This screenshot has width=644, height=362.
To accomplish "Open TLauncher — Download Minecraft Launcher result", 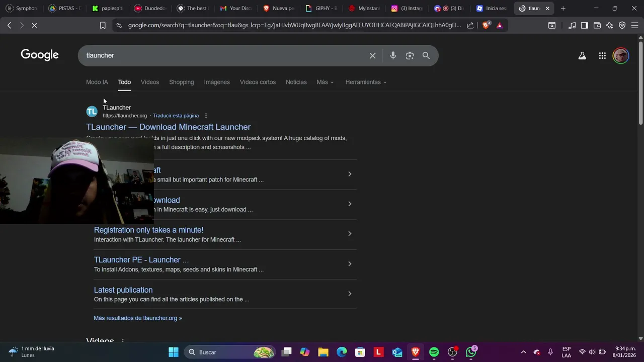I will [168, 127].
